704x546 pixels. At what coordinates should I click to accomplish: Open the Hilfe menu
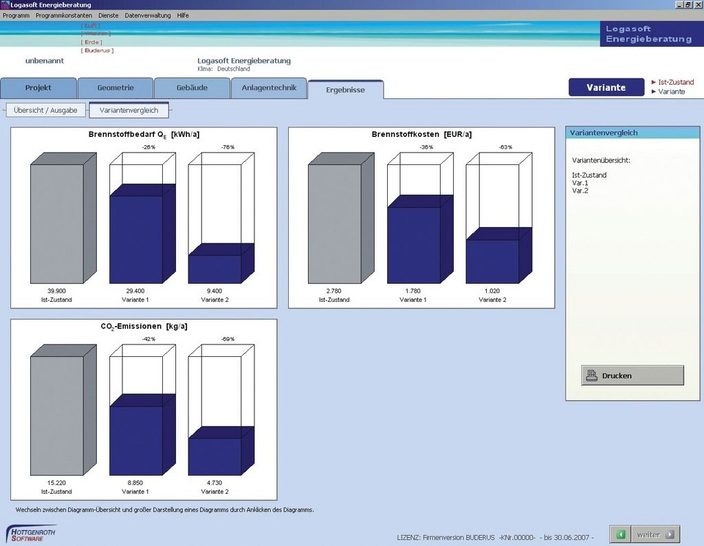click(182, 16)
